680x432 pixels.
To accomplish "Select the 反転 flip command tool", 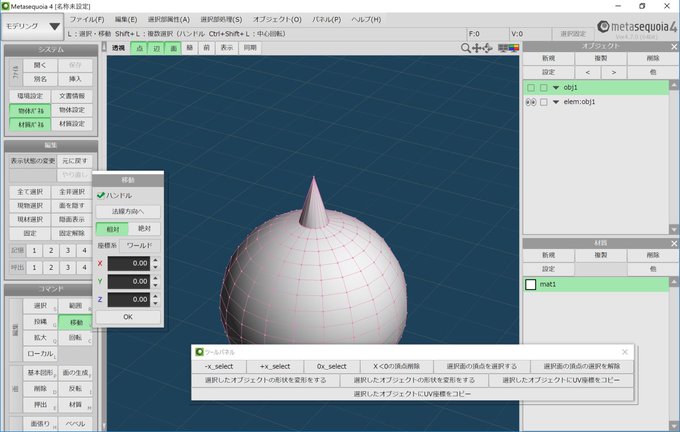I will click(x=75, y=389).
